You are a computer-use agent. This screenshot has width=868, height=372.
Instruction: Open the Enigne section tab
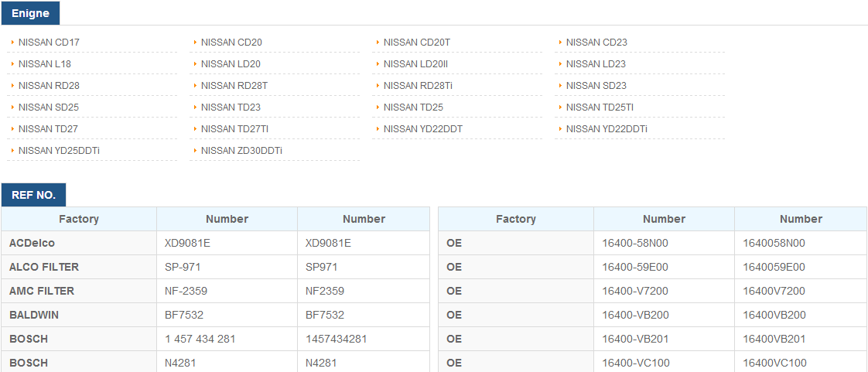[30, 14]
